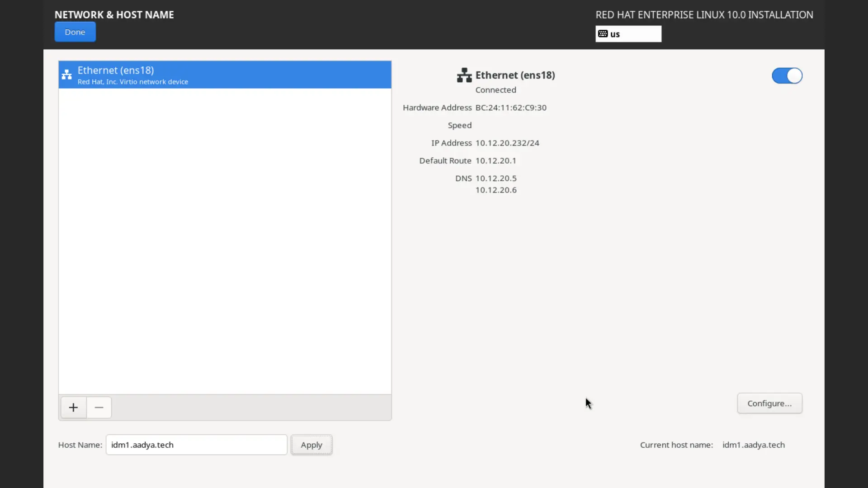Click the keyboard symbol in the layout selector
868x488 pixels.
point(604,33)
